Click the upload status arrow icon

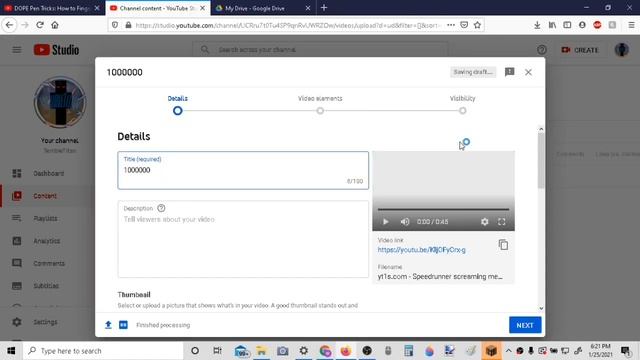coord(108,325)
